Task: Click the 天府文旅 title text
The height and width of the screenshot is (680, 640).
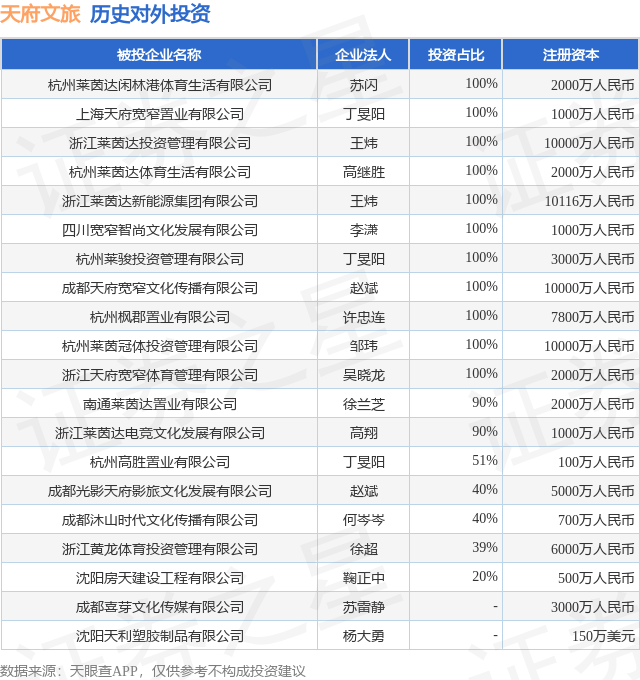Action: pyautogui.click(x=40, y=14)
